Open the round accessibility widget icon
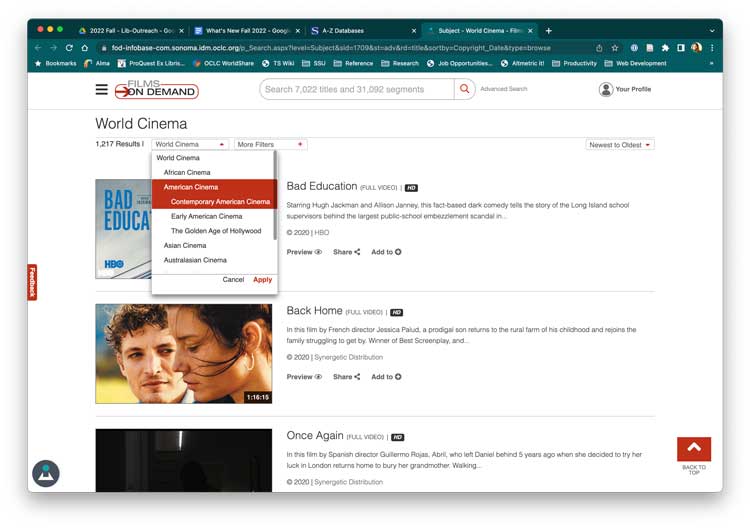 46,473
